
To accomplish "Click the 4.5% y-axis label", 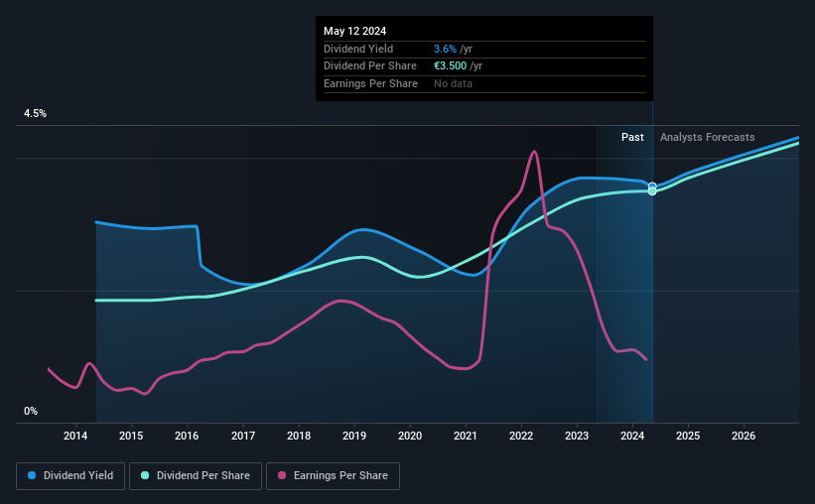I will tap(35, 113).
